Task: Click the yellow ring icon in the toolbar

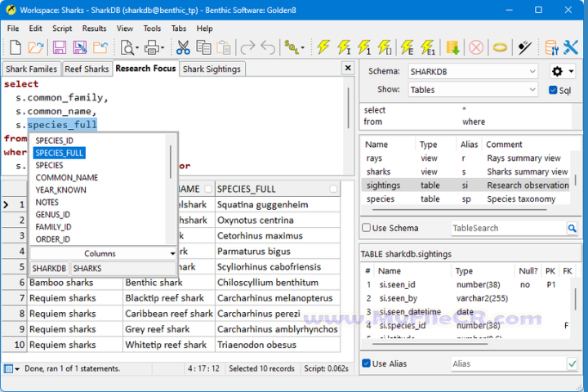Action: coord(500,47)
